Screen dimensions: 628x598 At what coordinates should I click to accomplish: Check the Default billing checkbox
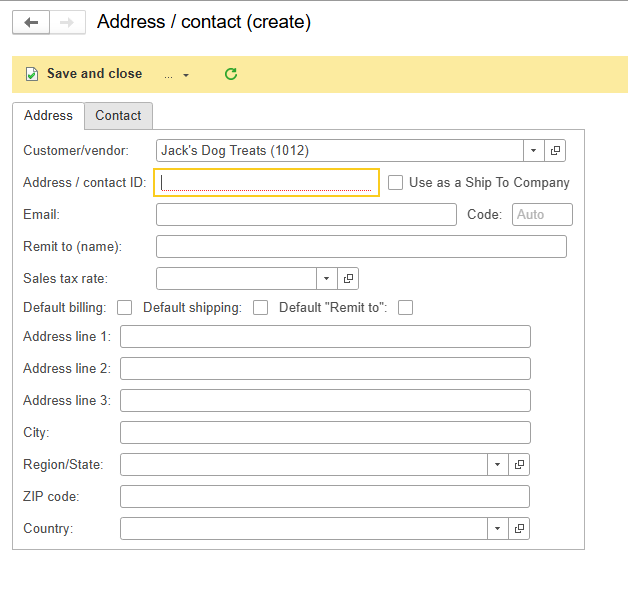click(x=125, y=308)
